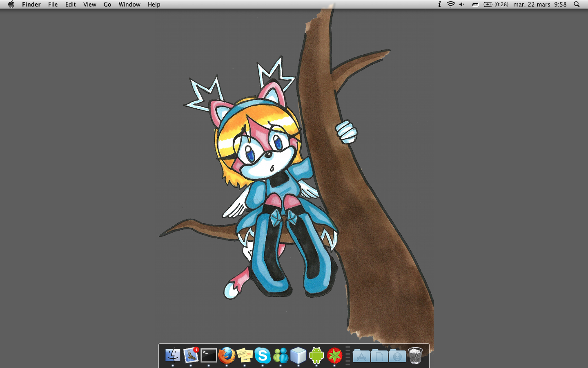This screenshot has height=368, width=588.
Task: Launch the red tomato app
Action: [334, 355]
